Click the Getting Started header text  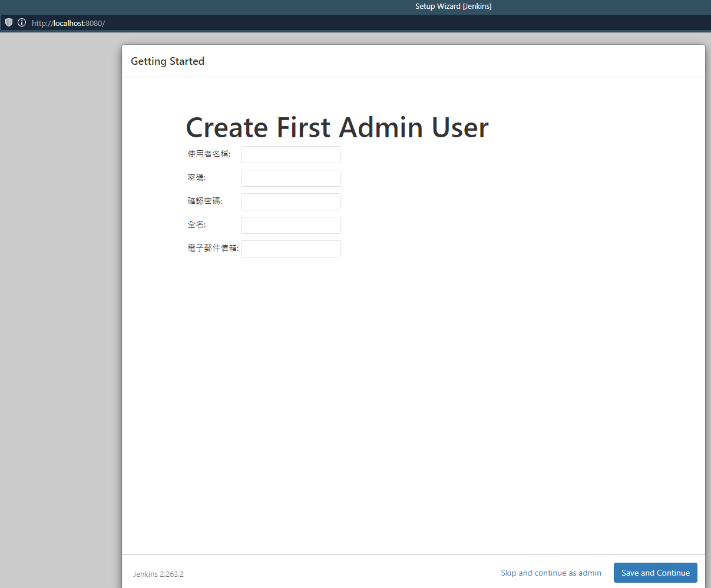(x=168, y=61)
